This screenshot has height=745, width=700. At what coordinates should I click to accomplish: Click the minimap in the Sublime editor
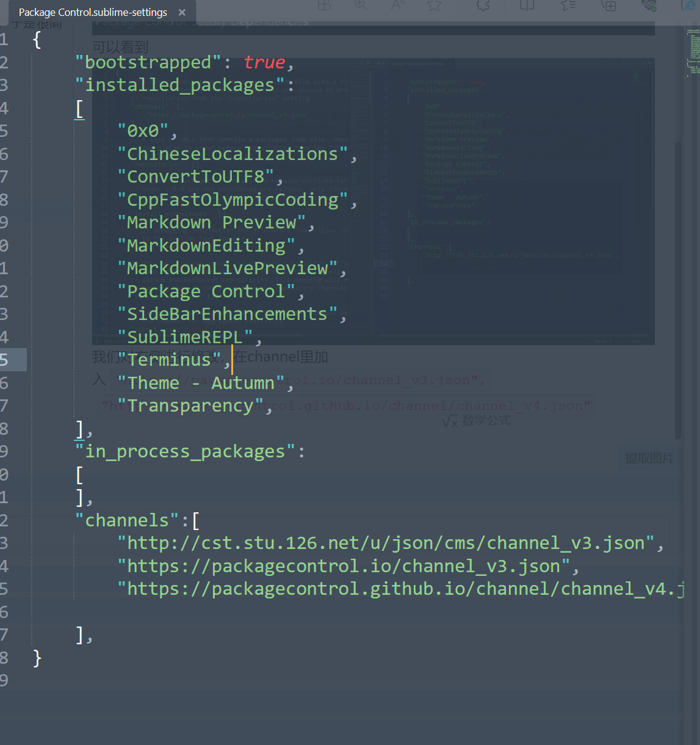coord(693,52)
